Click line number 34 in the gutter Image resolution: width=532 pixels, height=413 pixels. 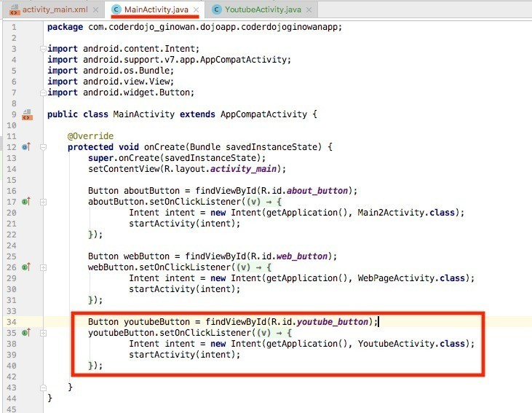pos(11,322)
